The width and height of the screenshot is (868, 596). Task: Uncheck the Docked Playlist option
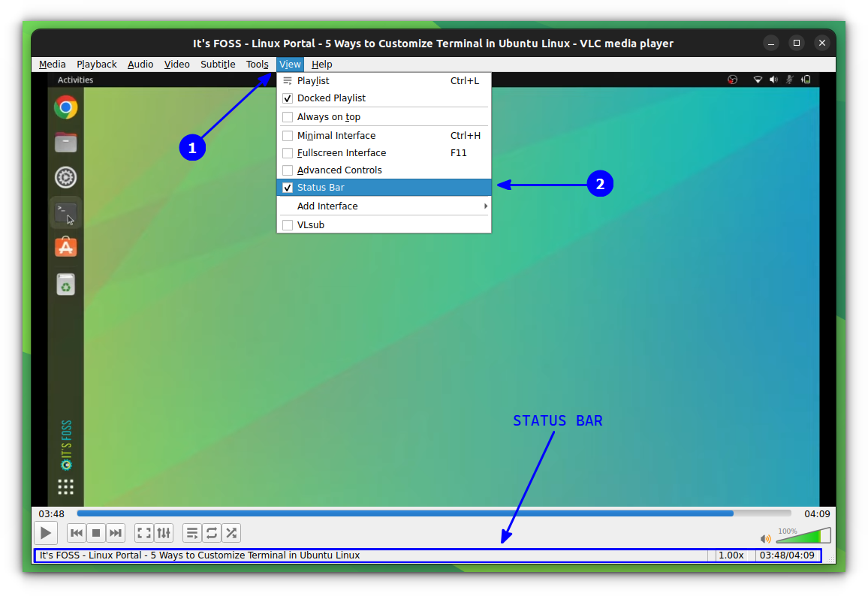[330, 98]
